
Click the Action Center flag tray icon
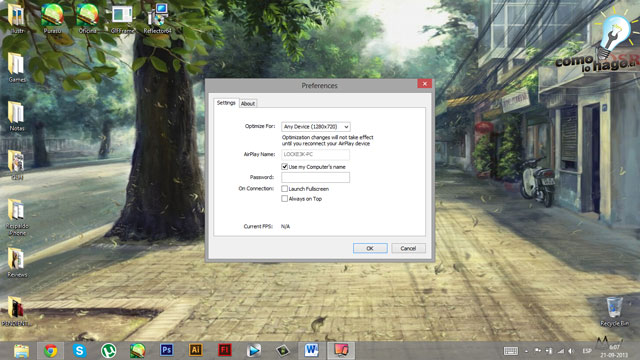538,351
